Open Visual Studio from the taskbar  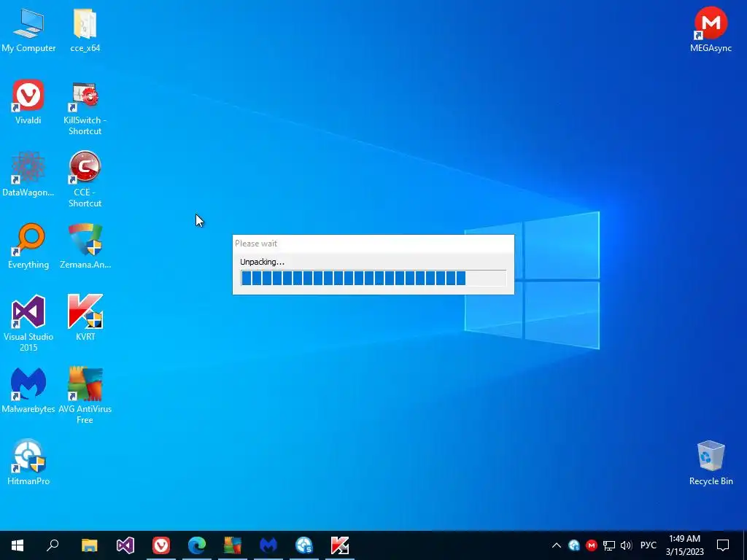pos(125,545)
